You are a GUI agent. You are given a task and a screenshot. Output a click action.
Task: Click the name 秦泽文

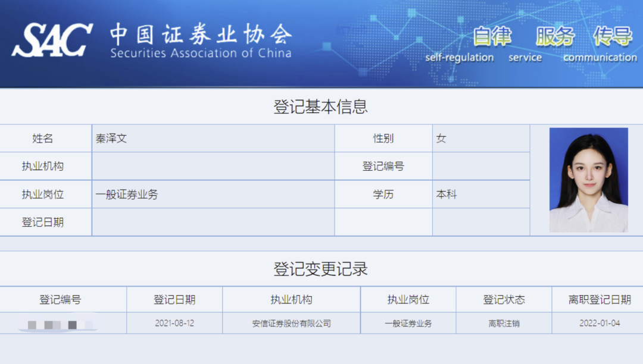111,138
